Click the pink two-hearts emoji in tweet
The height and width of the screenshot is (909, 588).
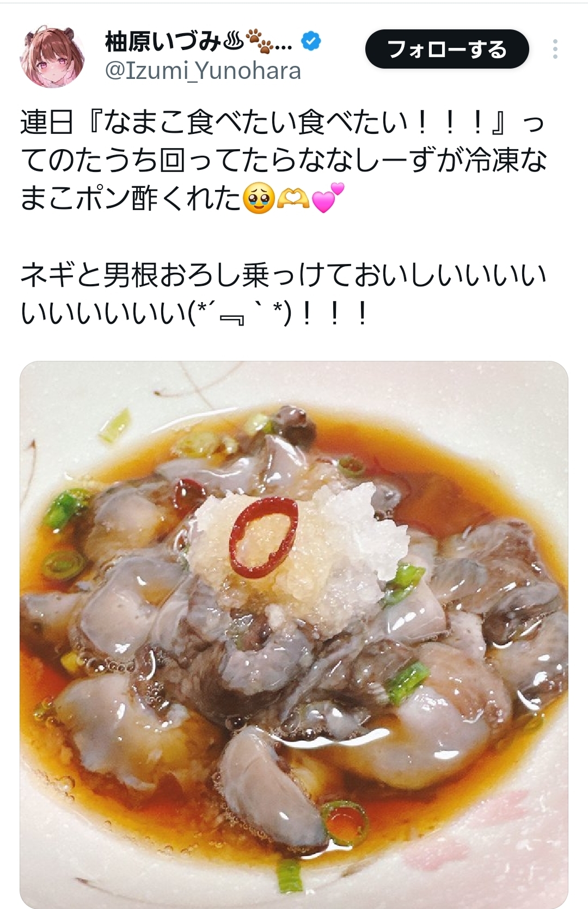[x=328, y=198]
